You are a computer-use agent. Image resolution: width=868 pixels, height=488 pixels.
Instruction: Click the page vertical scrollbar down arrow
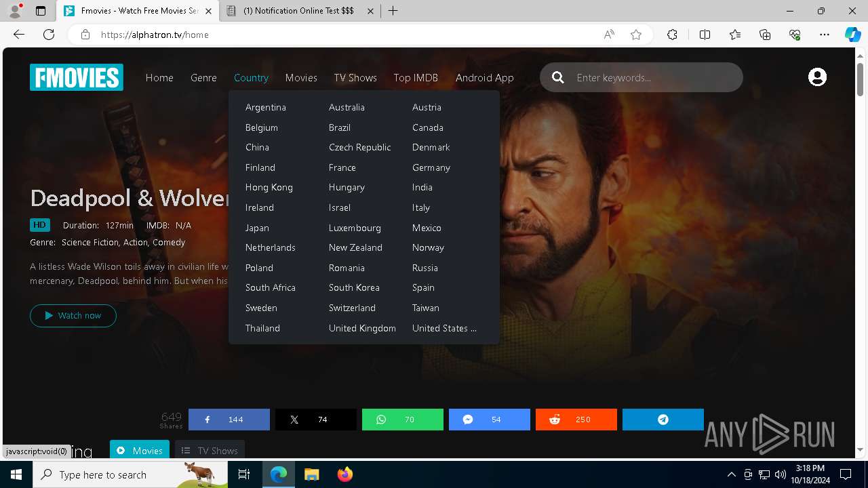click(861, 449)
